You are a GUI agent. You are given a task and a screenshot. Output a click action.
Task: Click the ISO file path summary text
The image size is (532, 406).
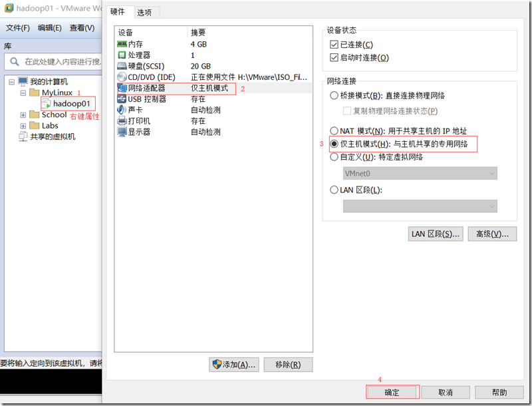(x=249, y=77)
